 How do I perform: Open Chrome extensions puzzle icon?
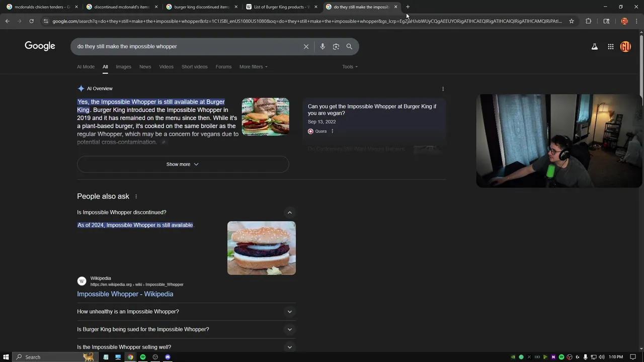[x=588, y=21]
